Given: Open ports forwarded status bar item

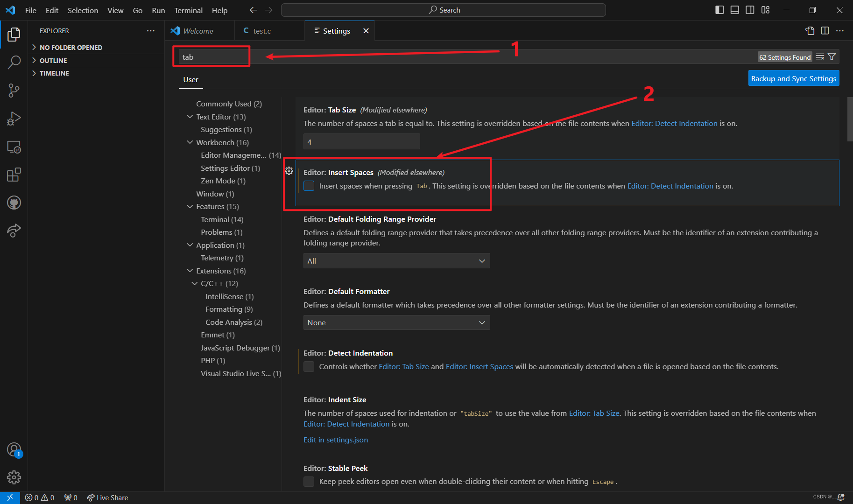Looking at the screenshot, I should [70, 497].
